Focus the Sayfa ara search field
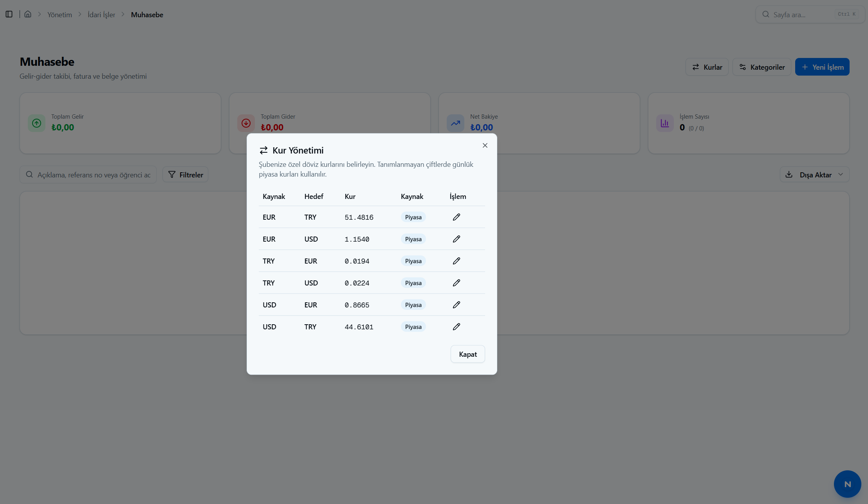 coord(810,14)
